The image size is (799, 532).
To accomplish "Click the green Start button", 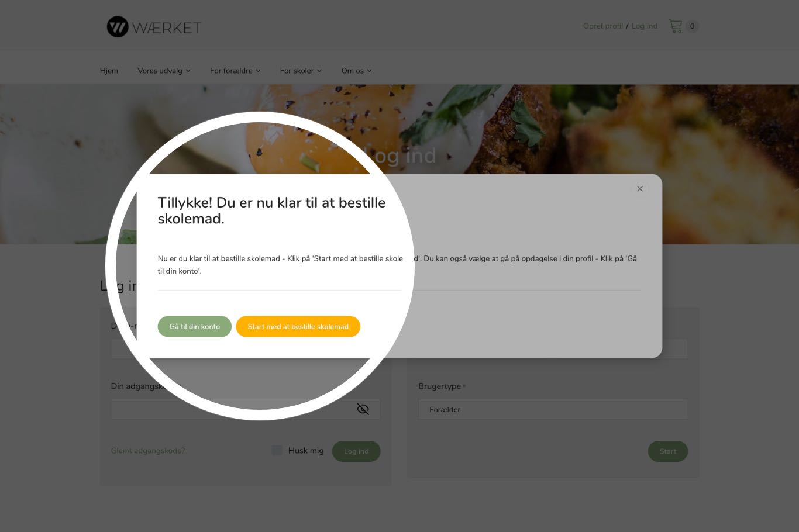I will click(668, 451).
